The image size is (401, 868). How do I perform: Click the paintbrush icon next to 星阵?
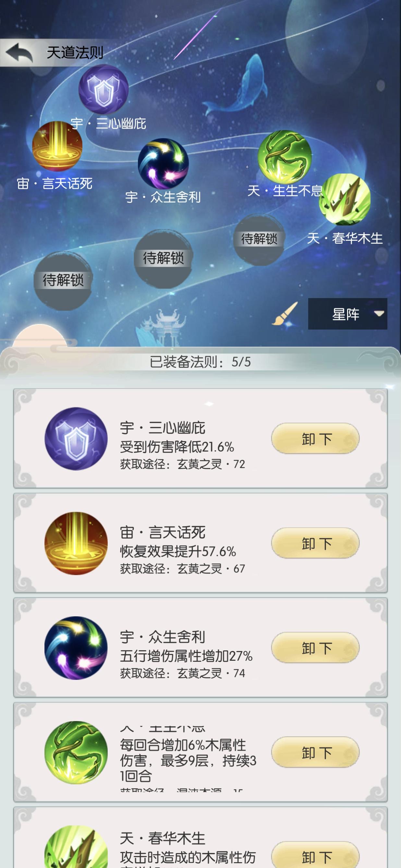pyautogui.click(x=285, y=314)
